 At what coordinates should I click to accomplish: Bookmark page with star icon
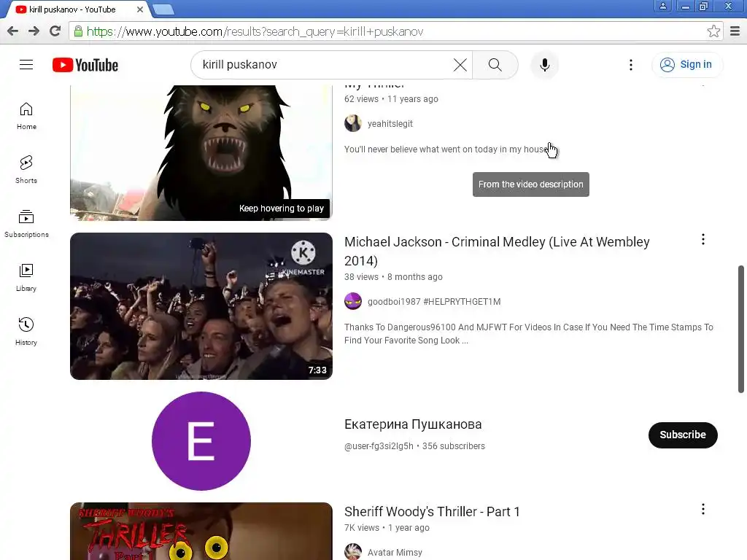pyautogui.click(x=713, y=31)
